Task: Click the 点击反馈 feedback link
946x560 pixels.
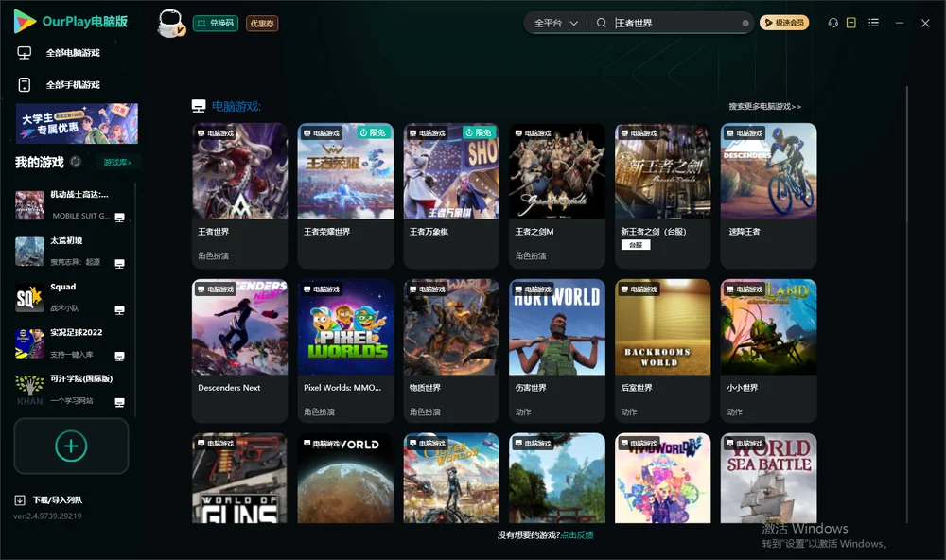Action: (x=577, y=534)
